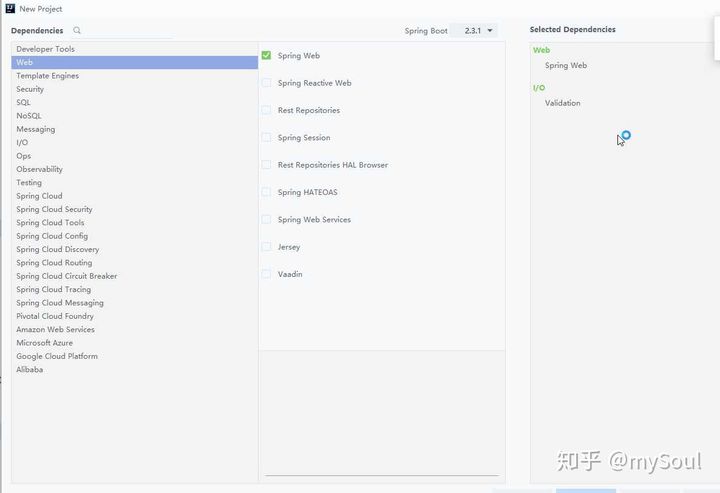Choose Pivotal Cloud Foundry category
This screenshot has height=493, width=720.
(x=135, y=316)
